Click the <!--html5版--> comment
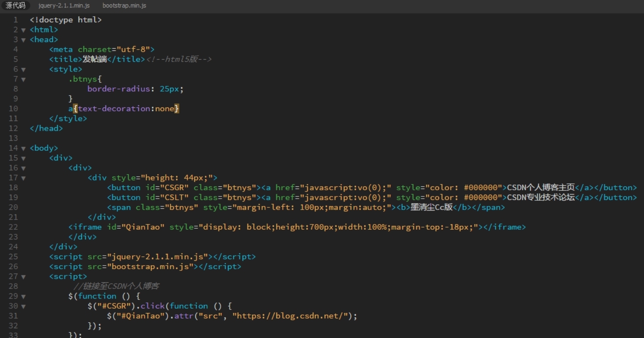This screenshot has width=644, height=338. click(179, 59)
